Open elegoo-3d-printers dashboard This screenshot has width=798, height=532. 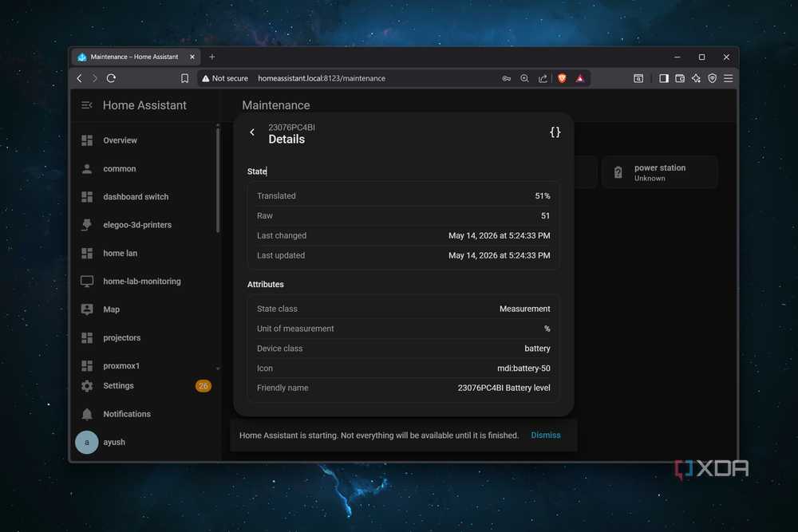(x=137, y=225)
